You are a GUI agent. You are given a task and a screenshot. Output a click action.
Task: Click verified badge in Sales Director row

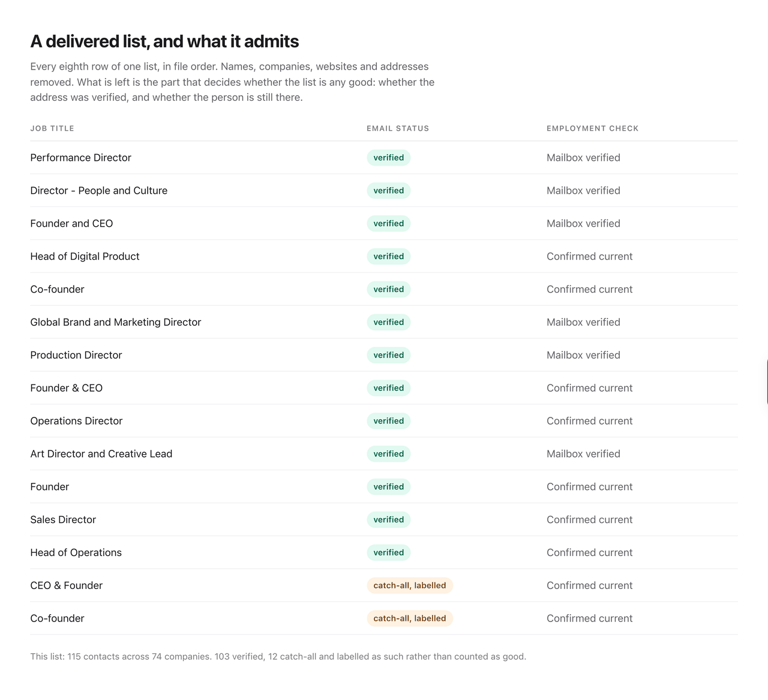(x=389, y=520)
